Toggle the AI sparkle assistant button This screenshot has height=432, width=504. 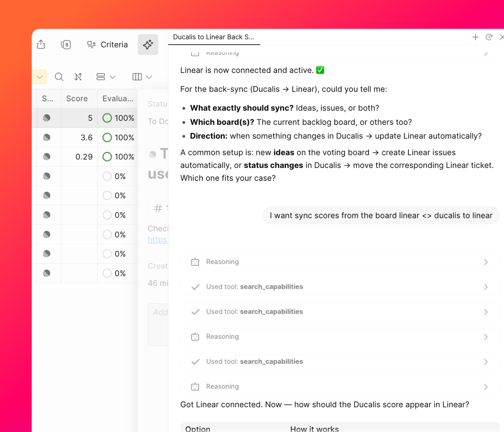point(148,45)
